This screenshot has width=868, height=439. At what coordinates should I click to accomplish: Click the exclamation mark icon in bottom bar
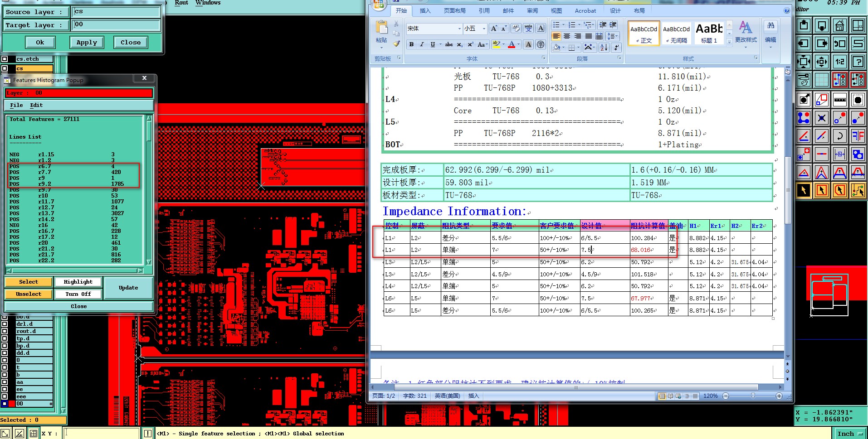coord(148,434)
